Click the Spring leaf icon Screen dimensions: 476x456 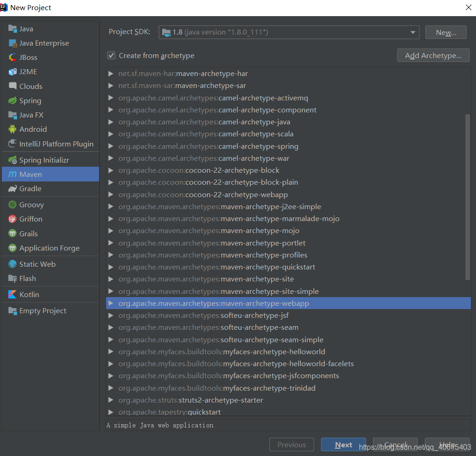12,101
